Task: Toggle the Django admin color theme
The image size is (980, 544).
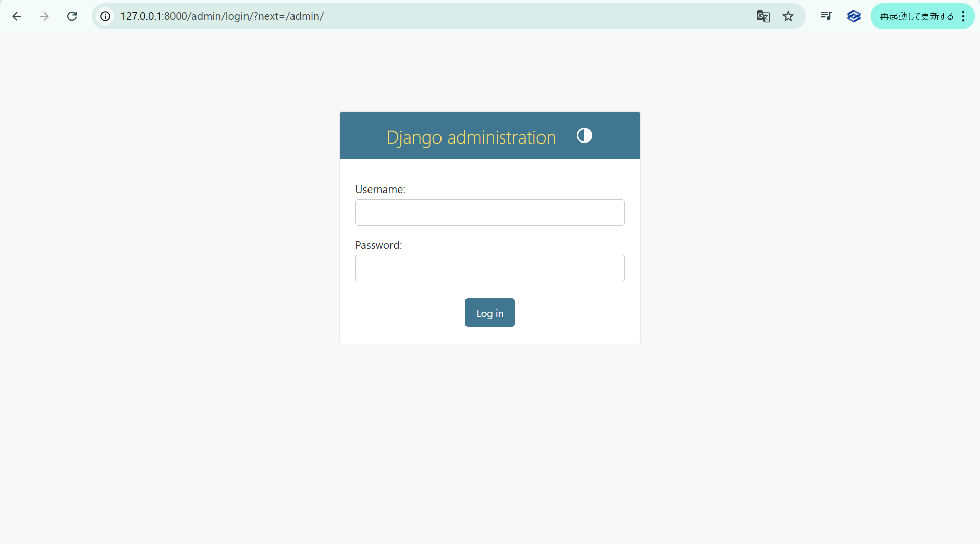Action: pyautogui.click(x=584, y=135)
